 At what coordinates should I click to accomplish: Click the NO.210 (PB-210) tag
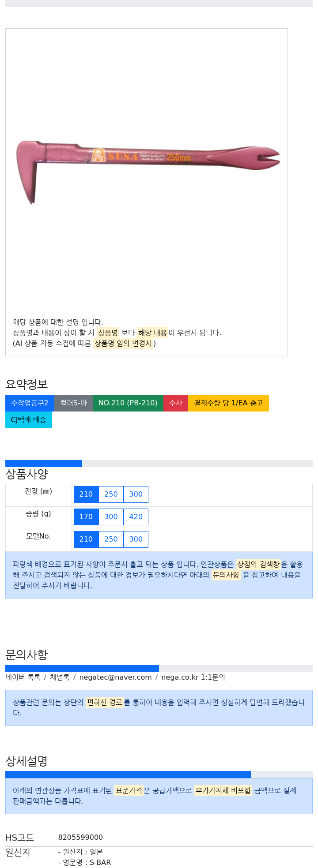(128, 403)
